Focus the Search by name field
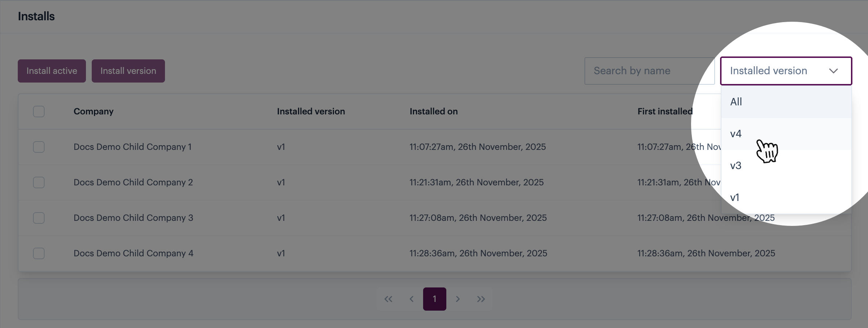Viewport: 868px width, 328px height. [x=649, y=71]
